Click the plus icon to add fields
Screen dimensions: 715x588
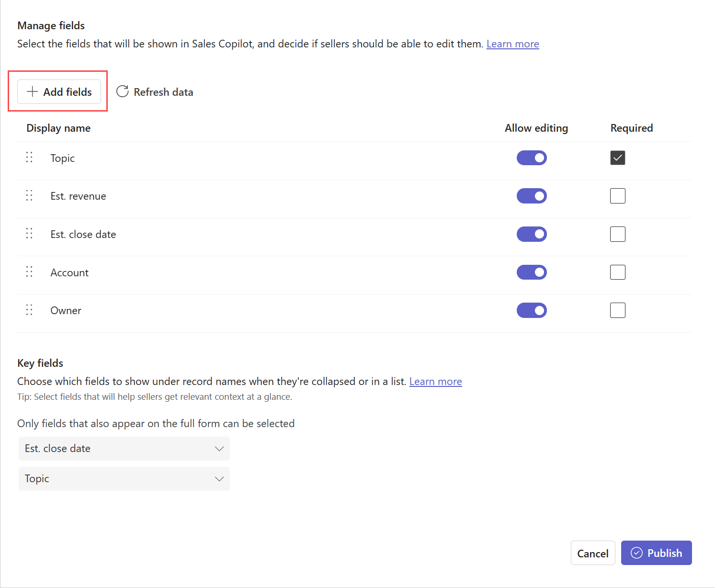click(x=32, y=91)
